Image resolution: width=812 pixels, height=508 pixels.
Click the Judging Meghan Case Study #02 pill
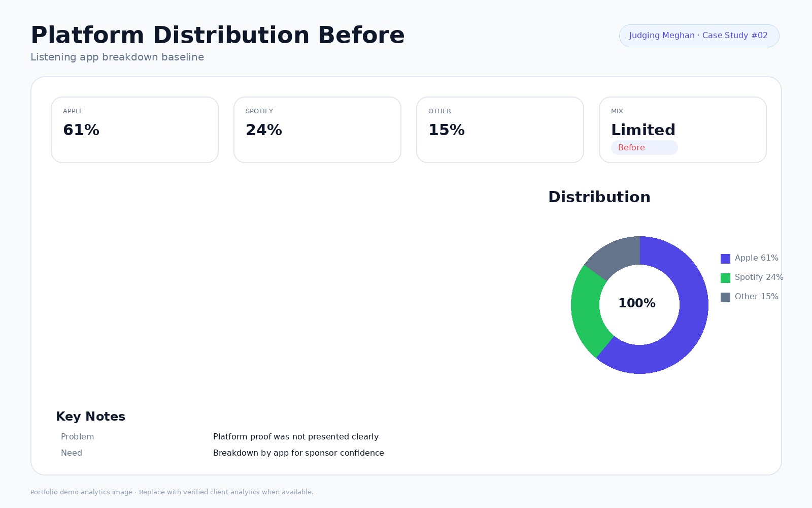point(699,36)
